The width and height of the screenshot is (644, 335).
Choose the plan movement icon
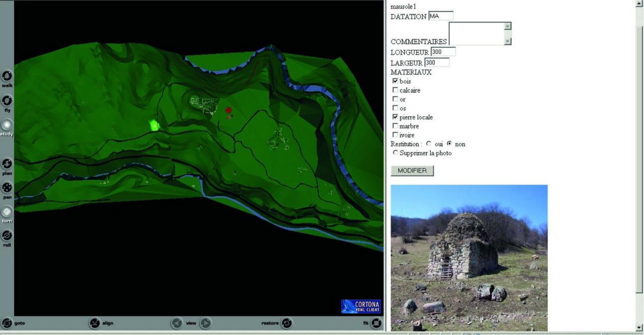pos(7,164)
